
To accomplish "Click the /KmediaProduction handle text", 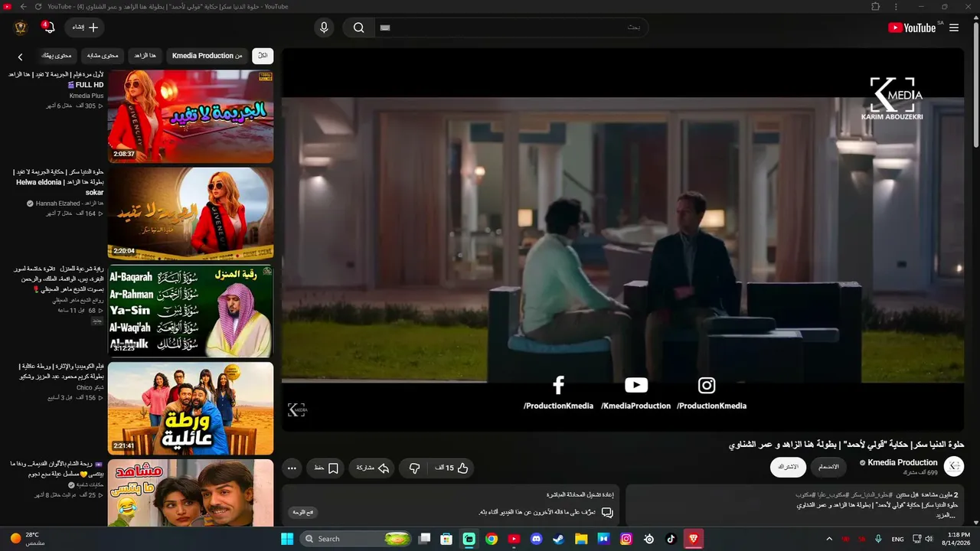I will pos(635,406).
